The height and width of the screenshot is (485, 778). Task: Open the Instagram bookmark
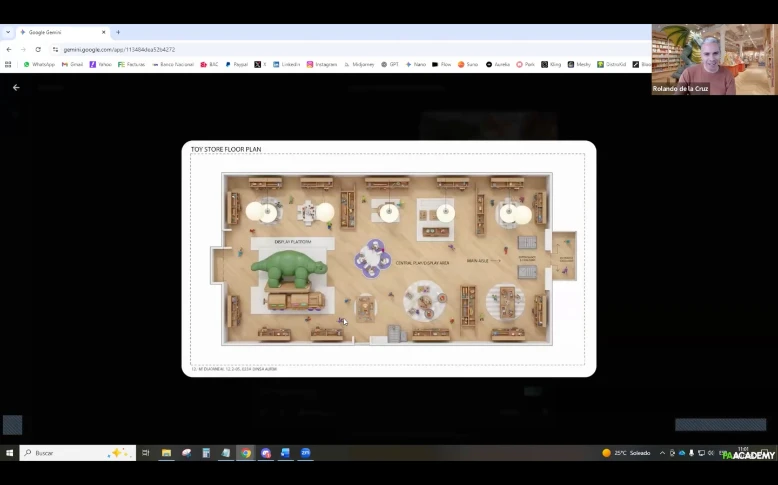coord(321,64)
